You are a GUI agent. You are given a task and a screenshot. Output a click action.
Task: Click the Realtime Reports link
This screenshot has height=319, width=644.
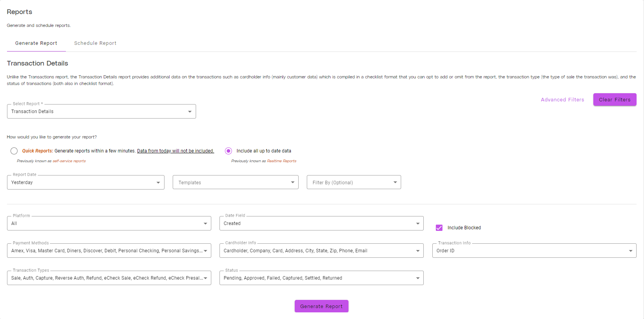[281, 161]
